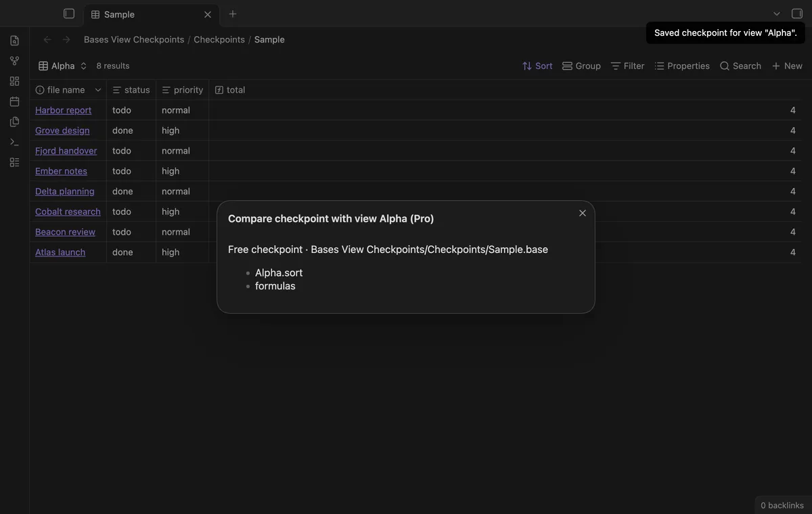Open templates icon in ribbon
The width and height of the screenshot is (812, 514).
pos(14,122)
